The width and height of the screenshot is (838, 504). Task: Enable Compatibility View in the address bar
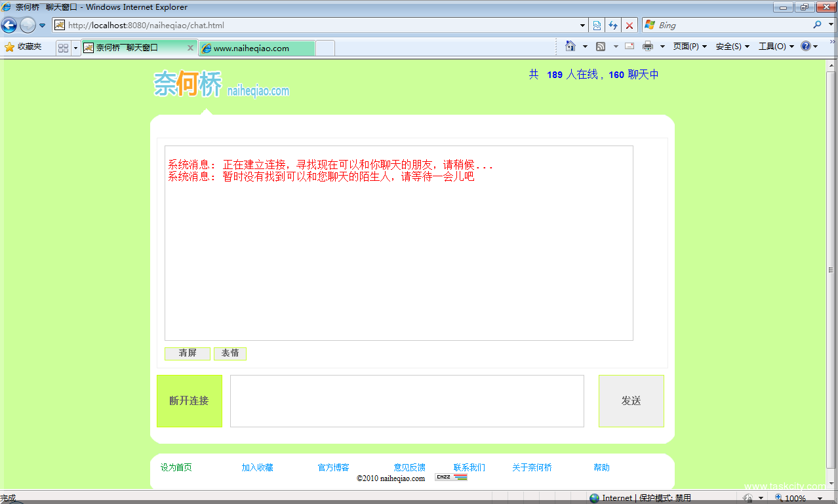tap(595, 25)
